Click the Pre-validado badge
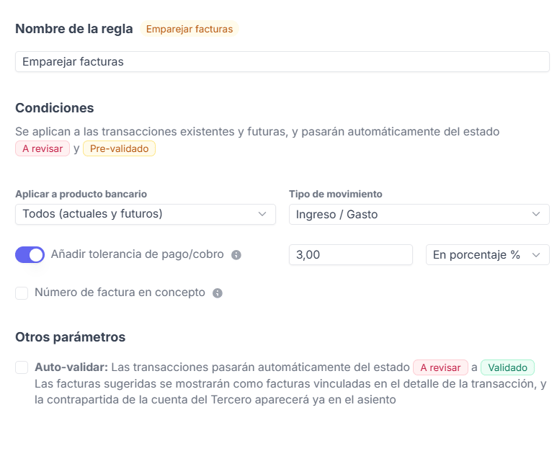This screenshot has width=557, height=451. point(119,148)
